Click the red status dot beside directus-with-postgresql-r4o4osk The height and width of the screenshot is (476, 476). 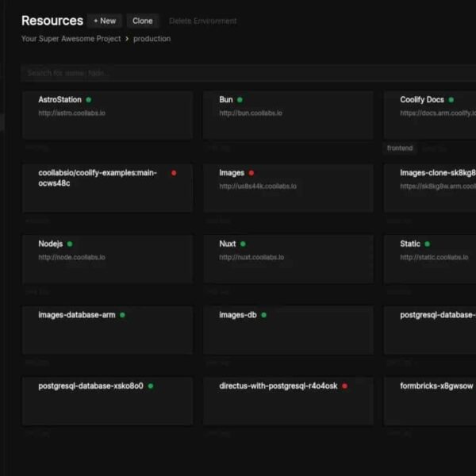click(x=344, y=386)
